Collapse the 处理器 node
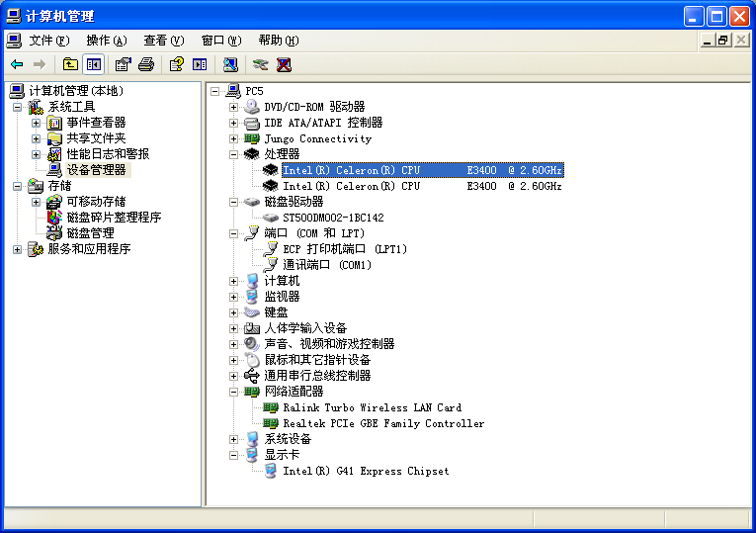Screen dimensions: 756x533 click(234, 154)
